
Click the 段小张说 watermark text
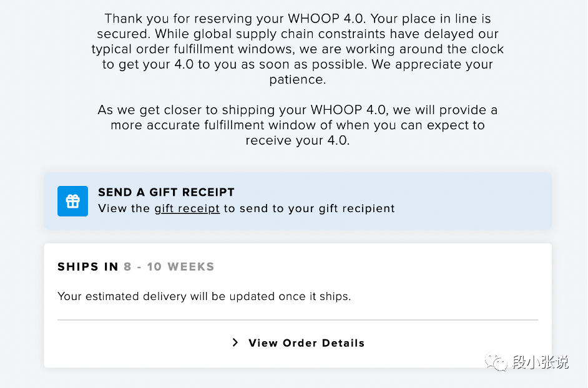pos(541,362)
